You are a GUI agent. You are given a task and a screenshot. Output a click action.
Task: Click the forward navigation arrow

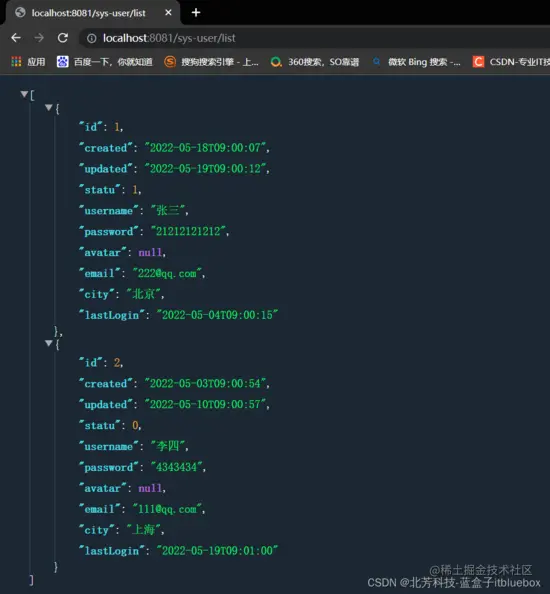tap(39, 38)
